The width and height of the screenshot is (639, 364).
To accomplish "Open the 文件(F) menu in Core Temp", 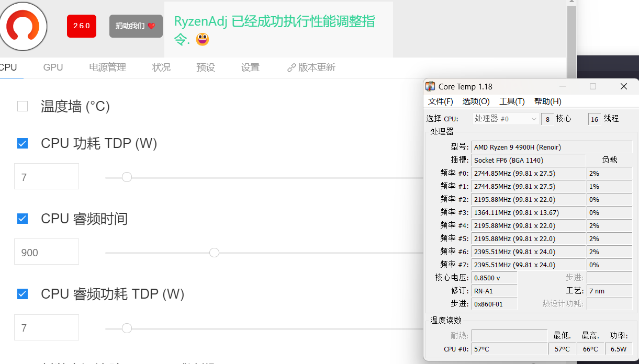I will tap(440, 101).
